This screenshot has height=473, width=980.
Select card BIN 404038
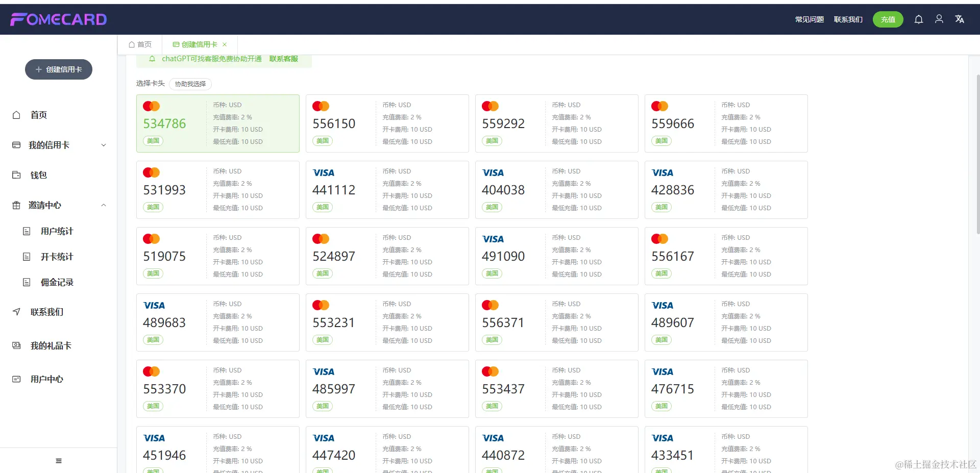click(x=557, y=190)
